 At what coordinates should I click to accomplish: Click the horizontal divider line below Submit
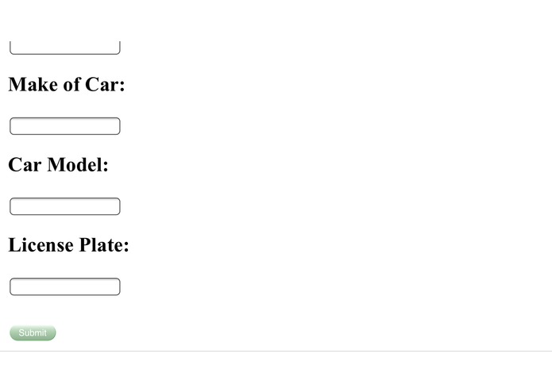coord(276,351)
